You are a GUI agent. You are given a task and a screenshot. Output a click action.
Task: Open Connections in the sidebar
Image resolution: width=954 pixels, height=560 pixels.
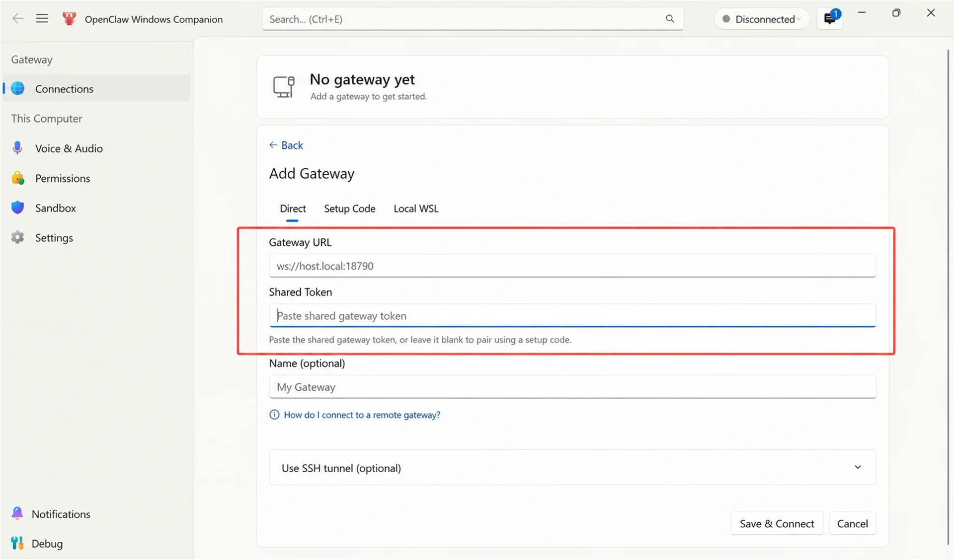pos(97,88)
